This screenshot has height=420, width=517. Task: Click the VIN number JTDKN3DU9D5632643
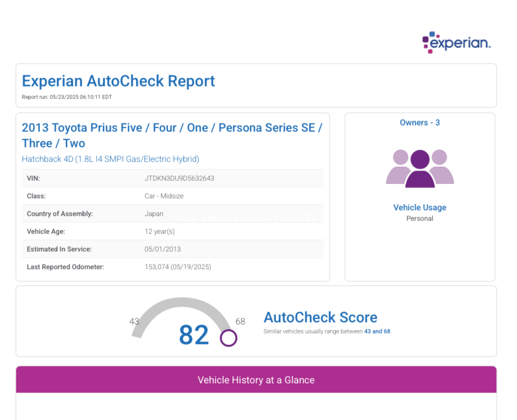point(179,178)
